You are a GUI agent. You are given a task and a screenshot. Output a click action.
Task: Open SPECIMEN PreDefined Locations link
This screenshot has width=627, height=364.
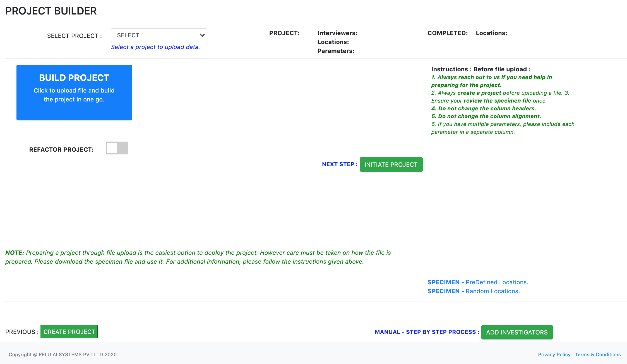coord(478,282)
